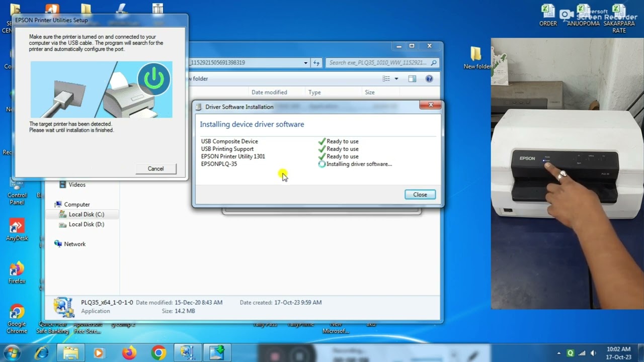Click the PLQ35_x64_1-0-1-0 file name text
The height and width of the screenshot is (362, 644).
[107, 303]
